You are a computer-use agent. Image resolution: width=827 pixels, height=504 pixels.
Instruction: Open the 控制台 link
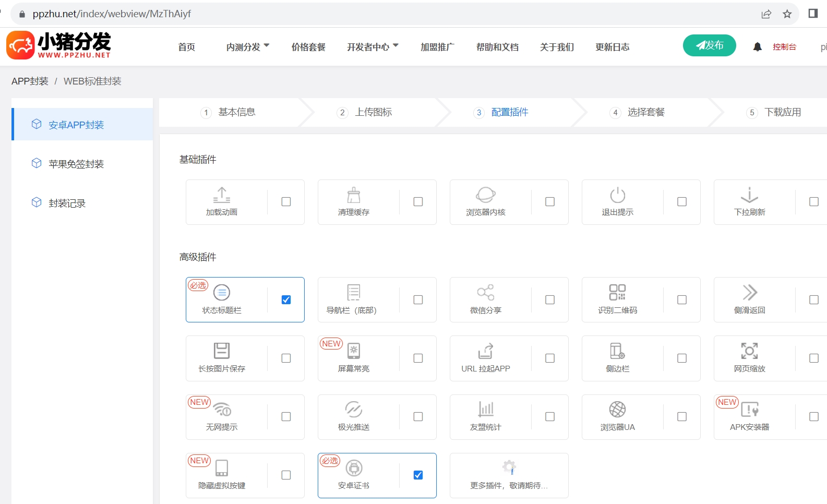pos(784,47)
